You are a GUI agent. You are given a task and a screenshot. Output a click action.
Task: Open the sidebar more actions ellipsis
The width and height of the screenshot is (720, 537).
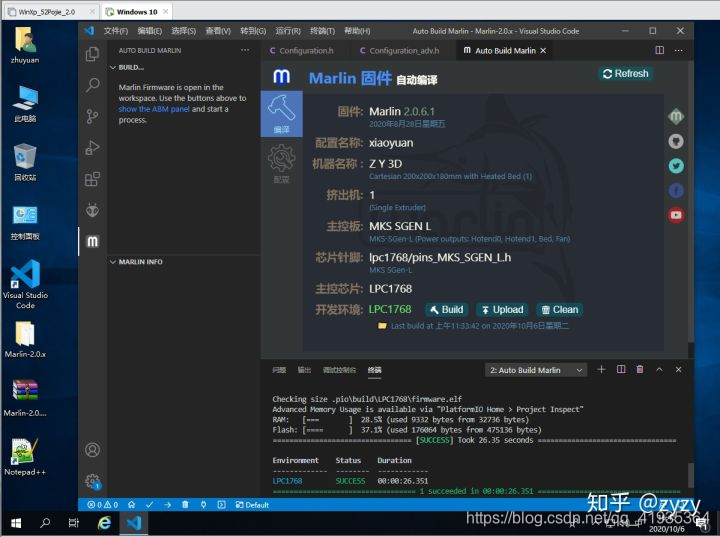coord(245,50)
